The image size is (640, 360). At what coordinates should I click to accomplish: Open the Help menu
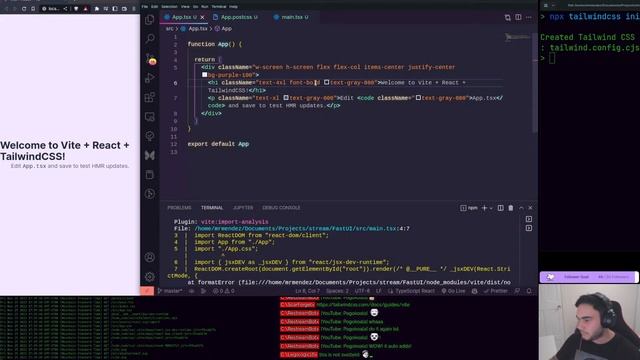(x=233, y=7)
